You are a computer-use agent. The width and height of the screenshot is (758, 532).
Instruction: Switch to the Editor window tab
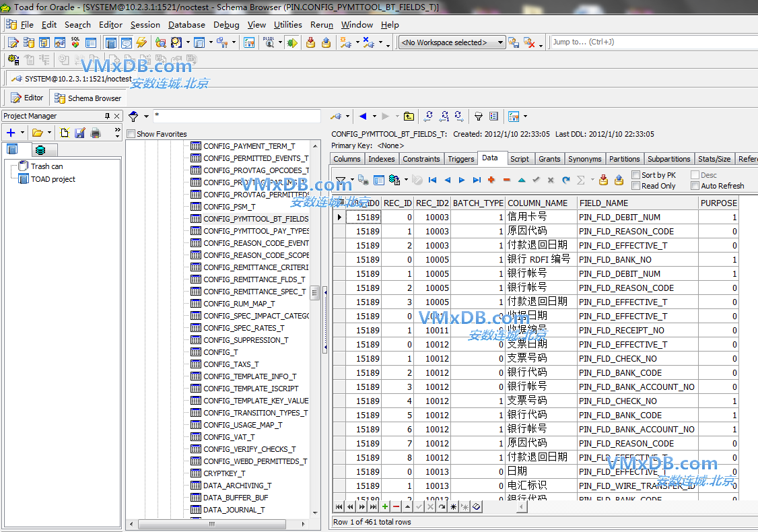28,98
